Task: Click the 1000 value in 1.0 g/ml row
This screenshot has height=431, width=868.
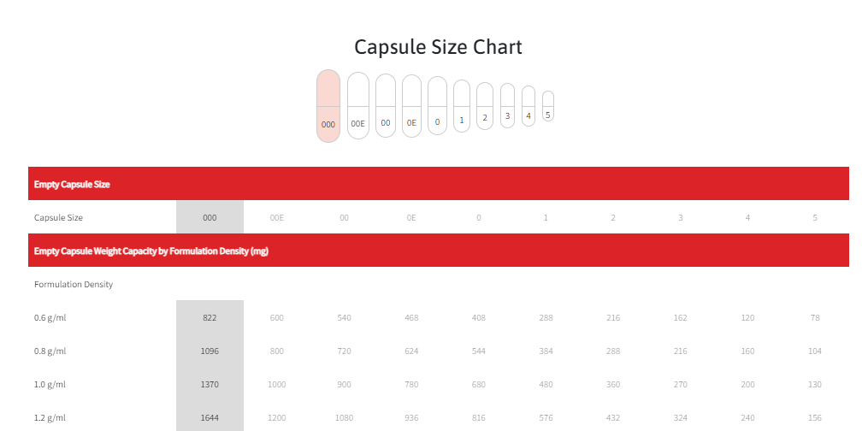Action: pos(277,384)
